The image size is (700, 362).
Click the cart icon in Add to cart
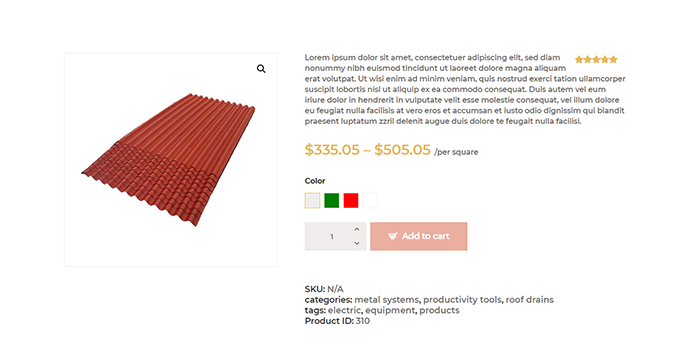pos(392,236)
